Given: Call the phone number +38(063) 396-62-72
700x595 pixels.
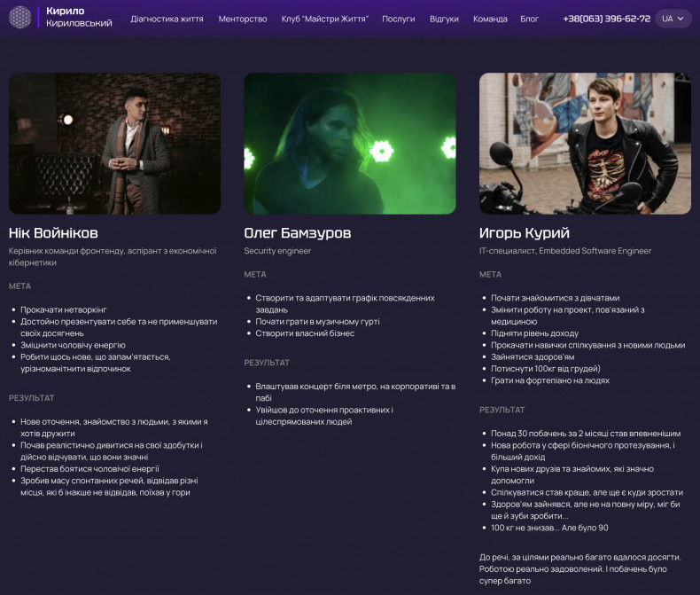Looking at the screenshot, I should (606, 19).
